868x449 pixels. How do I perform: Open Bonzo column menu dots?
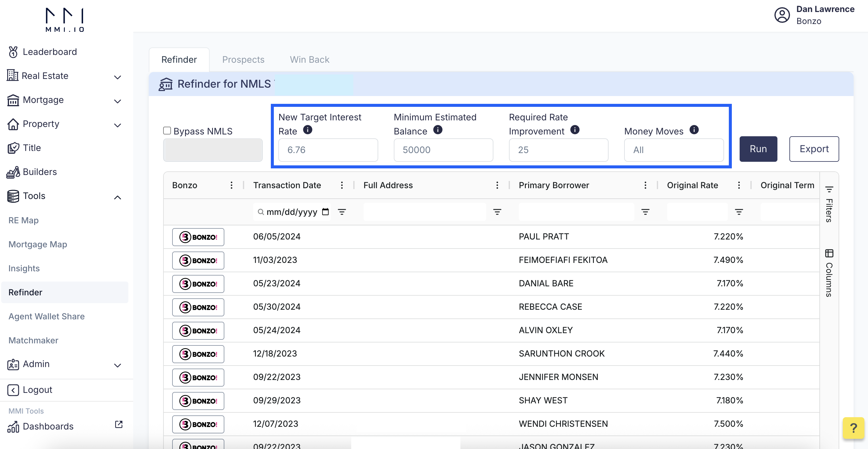click(x=232, y=185)
